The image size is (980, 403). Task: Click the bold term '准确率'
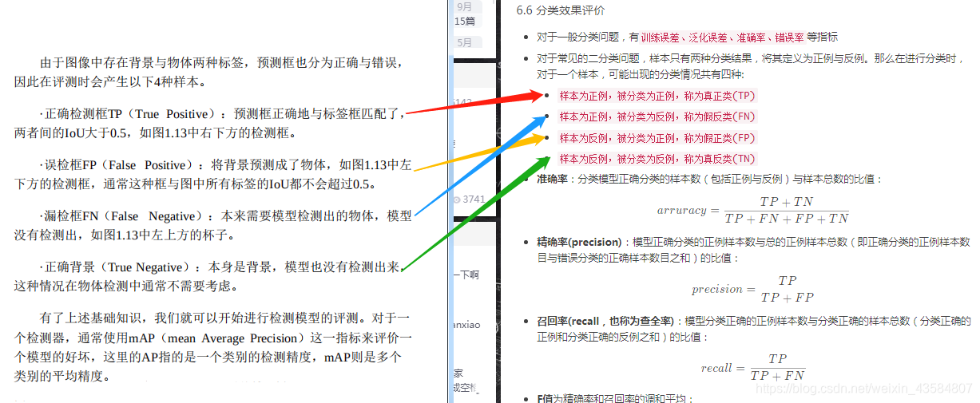(x=553, y=180)
